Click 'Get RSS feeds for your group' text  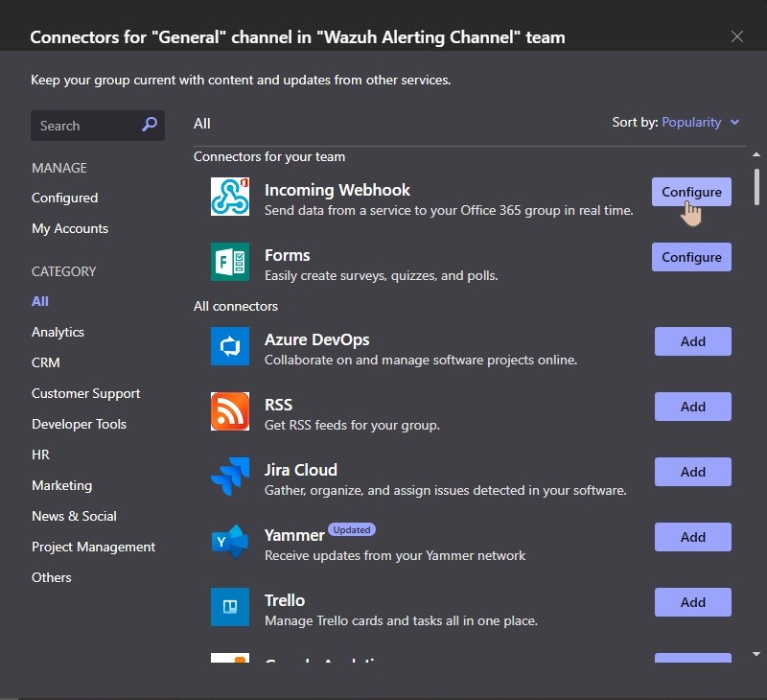[352, 425]
